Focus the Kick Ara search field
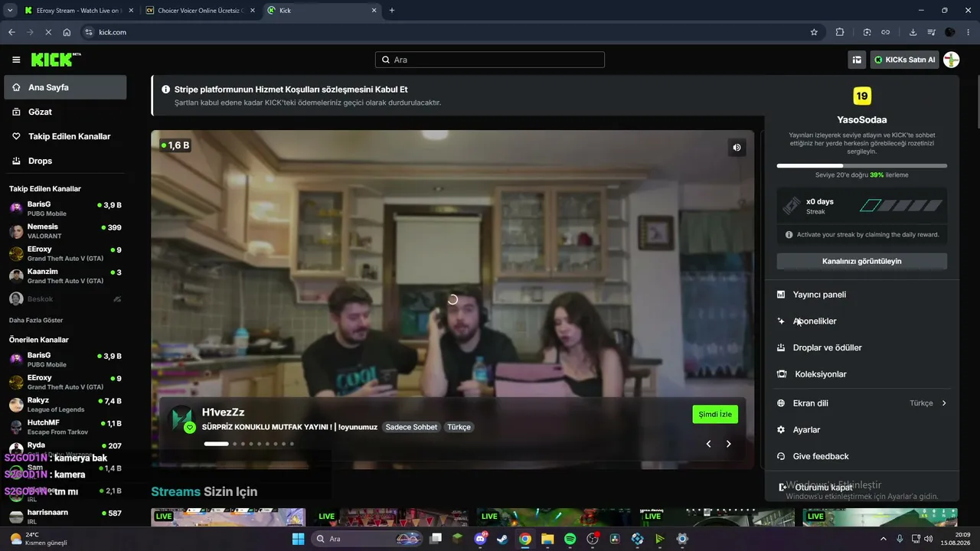Viewport: 980px width, 551px height. [490, 60]
